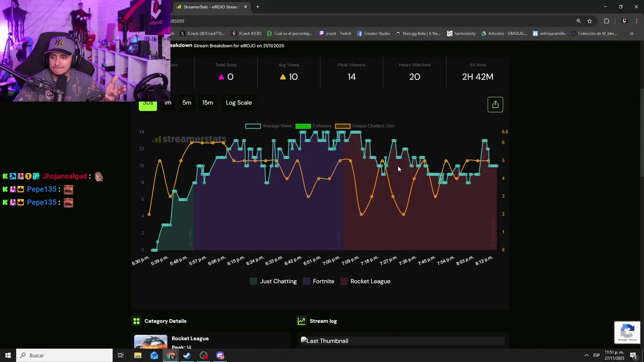The height and width of the screenshot is (362, 644).
Task: Open the jcrack - Twitch bookmark
Action: point(335,34)
